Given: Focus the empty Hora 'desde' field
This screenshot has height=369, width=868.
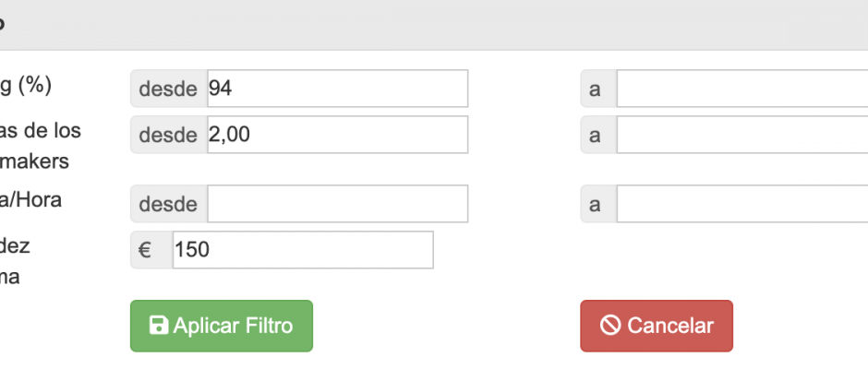Looking at the screenshot, I should click(x=338, y=204).
